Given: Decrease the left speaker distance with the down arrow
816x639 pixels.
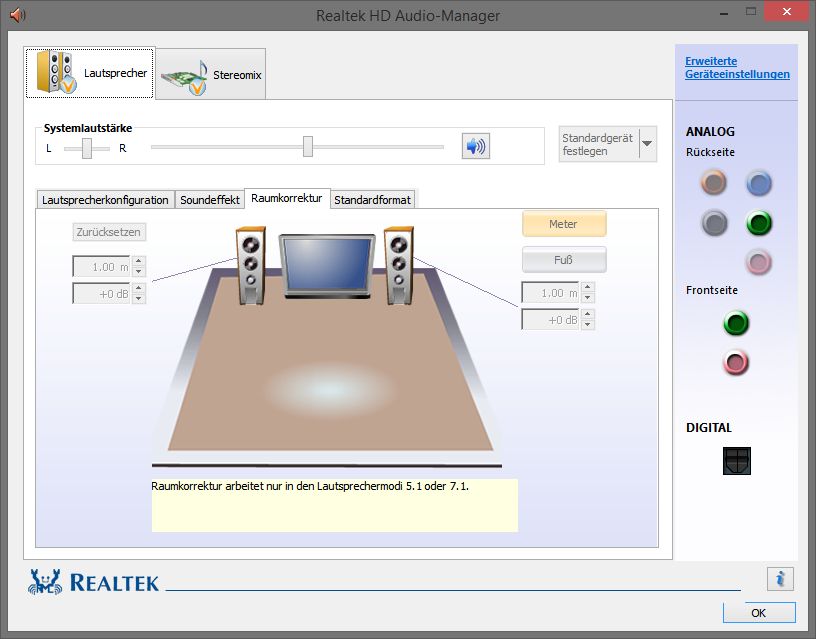Looking at the screenshot, I should click(x=138, y=272).
